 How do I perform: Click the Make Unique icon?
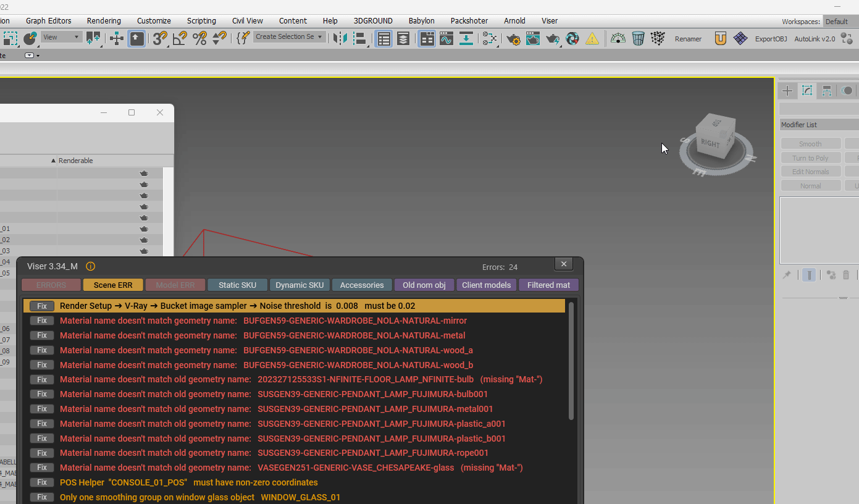[831, 275]
